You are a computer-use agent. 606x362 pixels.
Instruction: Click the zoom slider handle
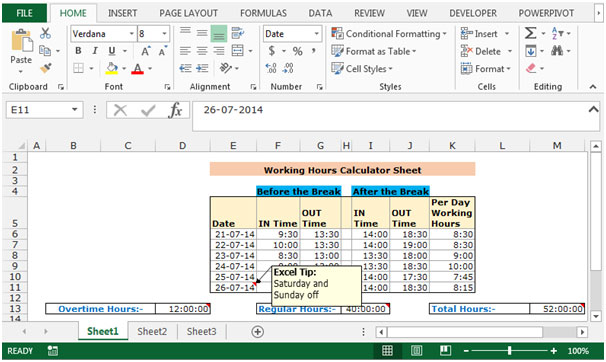tap(509, 350)
